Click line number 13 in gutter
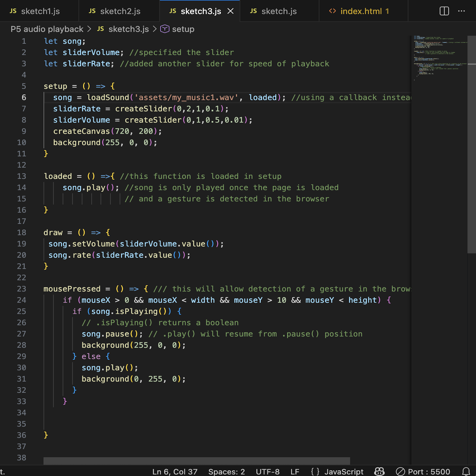Image resolution: width=476 pixels, height=476 pixels. tap(21, 176)
